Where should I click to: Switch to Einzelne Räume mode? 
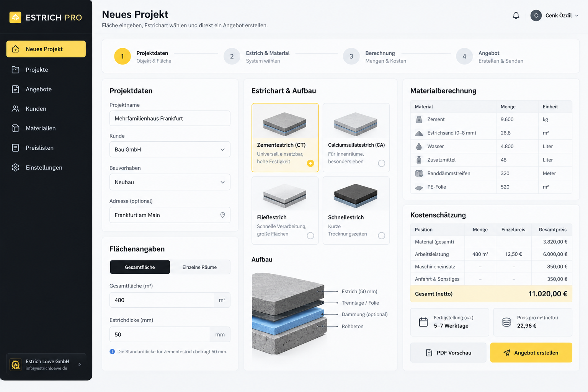[x=200, y=267]
